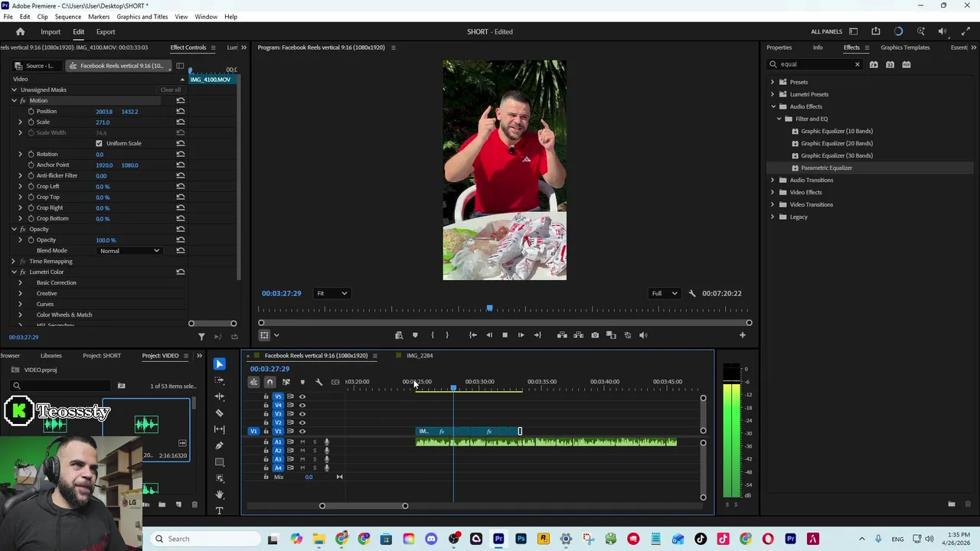980x551 pixels.
Task: Open Program monitor settings wrench icon
Action: 692,293
